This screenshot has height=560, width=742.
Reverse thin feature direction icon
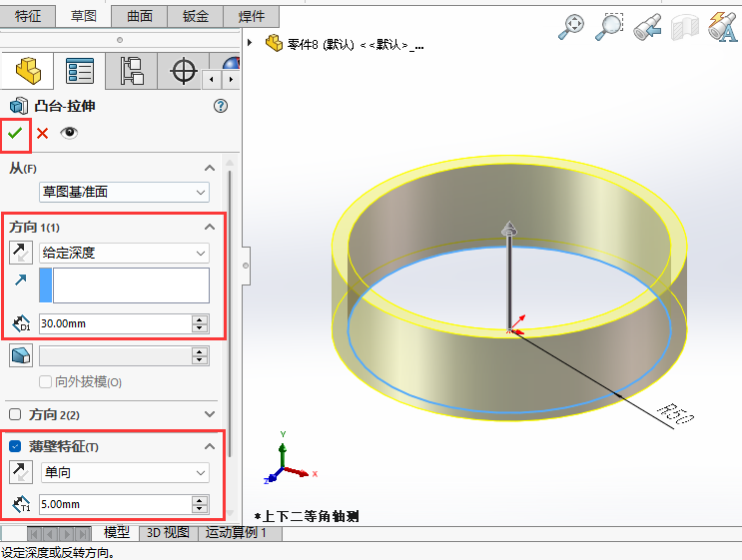(21, 472)
